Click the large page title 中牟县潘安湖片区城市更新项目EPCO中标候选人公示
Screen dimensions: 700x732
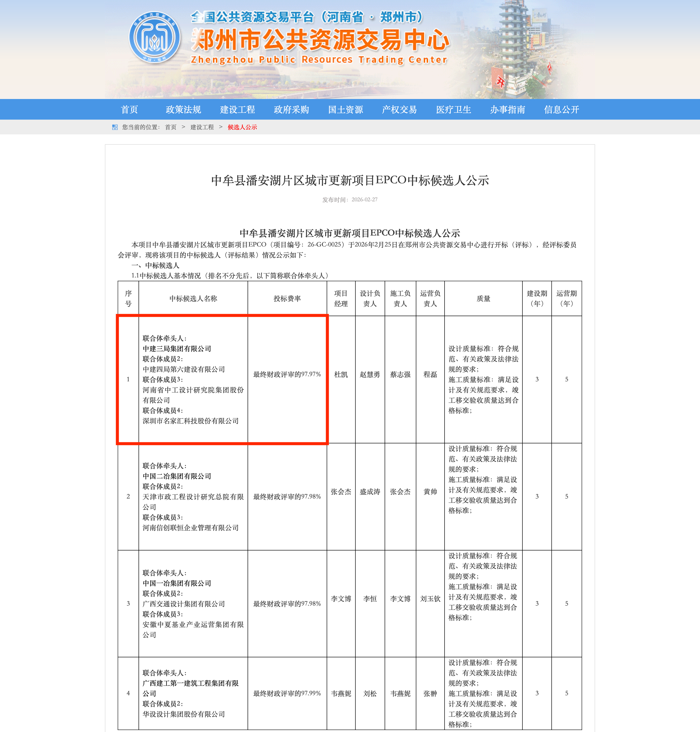coord(350,180)
